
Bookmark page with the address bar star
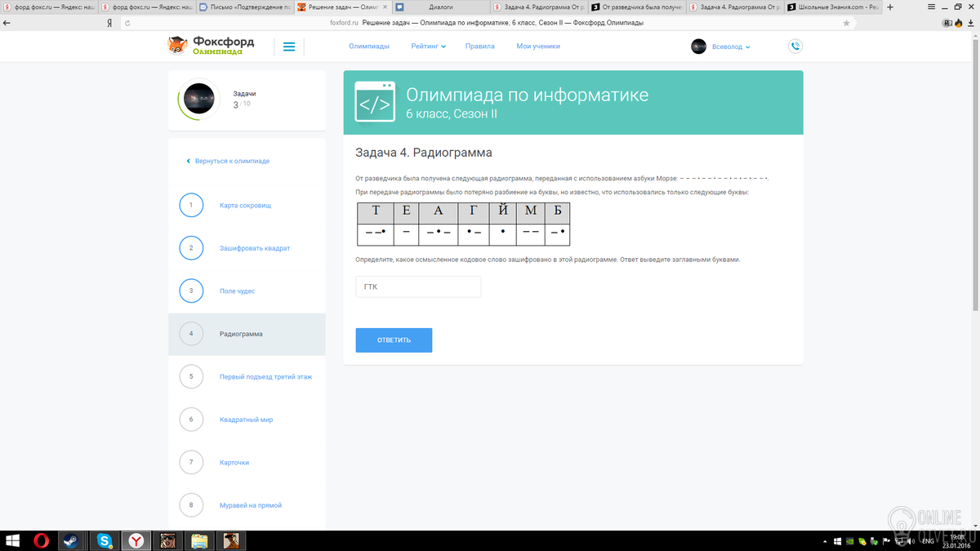[x=847, y=23]
